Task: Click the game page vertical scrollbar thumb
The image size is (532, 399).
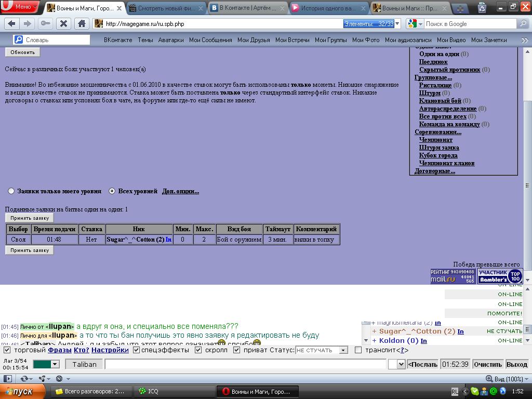Action: (x=527, y=185)
